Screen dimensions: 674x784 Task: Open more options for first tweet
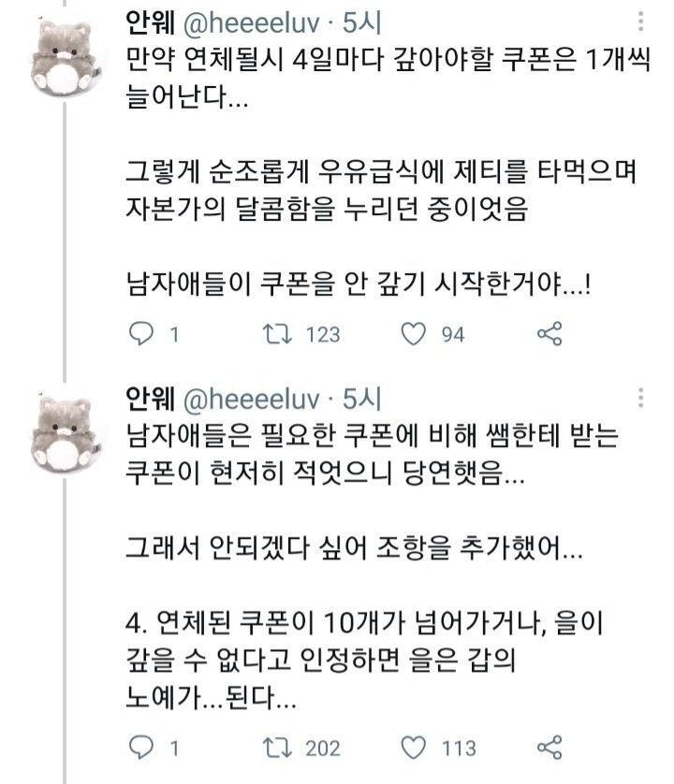(640, 21)
